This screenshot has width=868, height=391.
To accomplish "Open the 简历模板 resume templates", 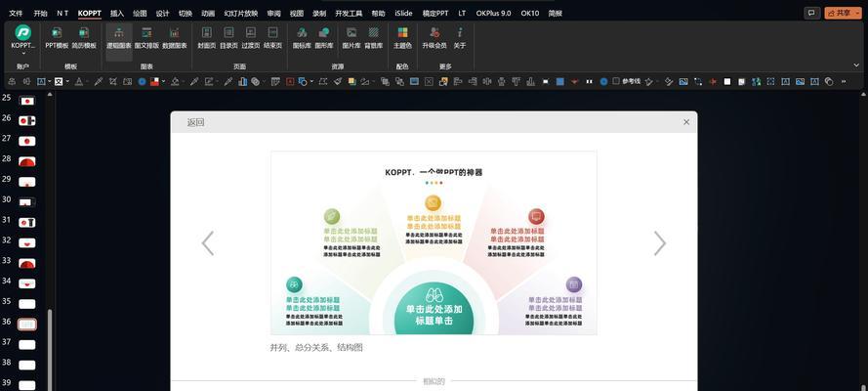I will (84, 38).
